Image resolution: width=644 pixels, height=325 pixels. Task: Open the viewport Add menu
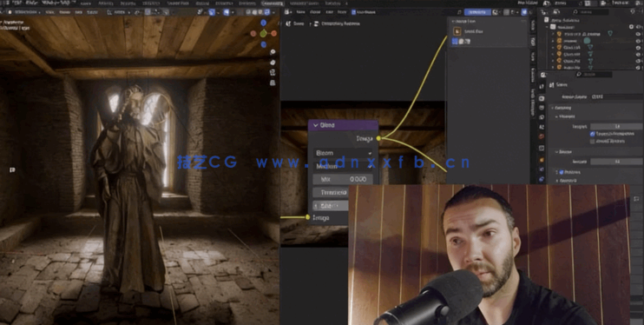[x=80, y=12]
